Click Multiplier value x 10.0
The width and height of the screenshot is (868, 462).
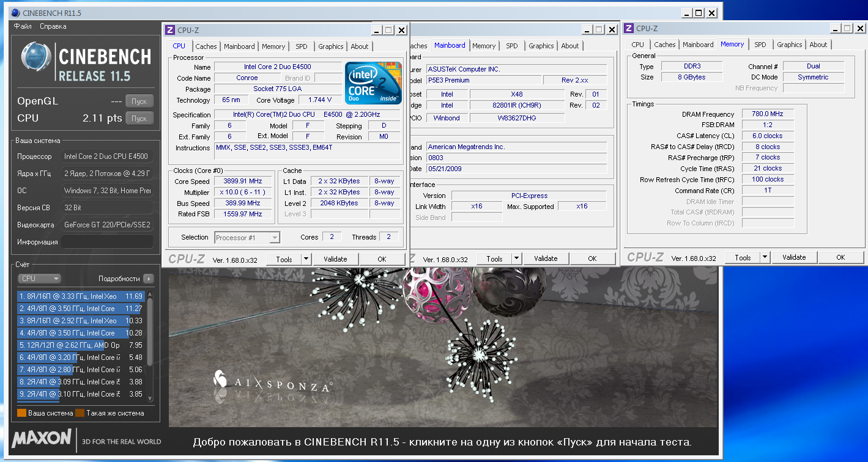(x=243, y=192)
